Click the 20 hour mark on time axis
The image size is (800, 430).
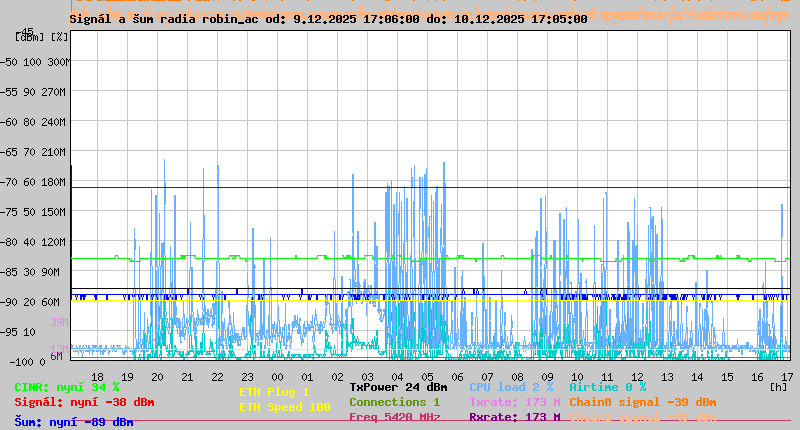[x=157, y=377]
